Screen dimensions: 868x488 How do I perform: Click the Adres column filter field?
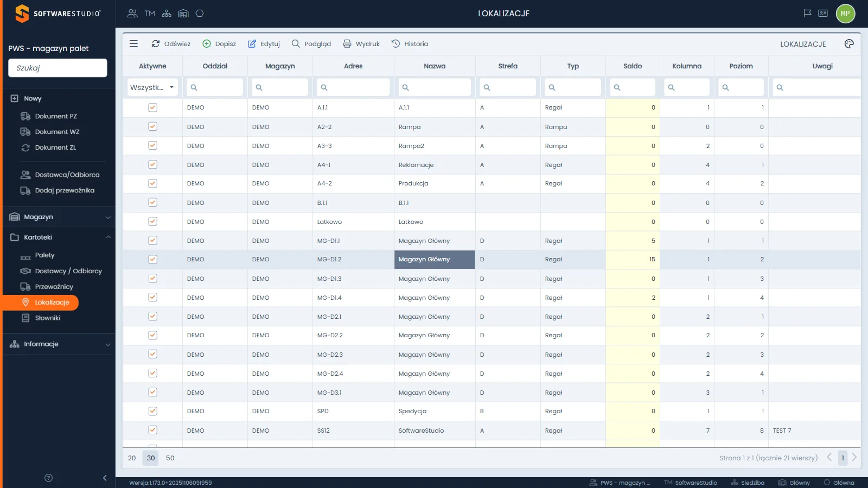(x=353, y=87)
